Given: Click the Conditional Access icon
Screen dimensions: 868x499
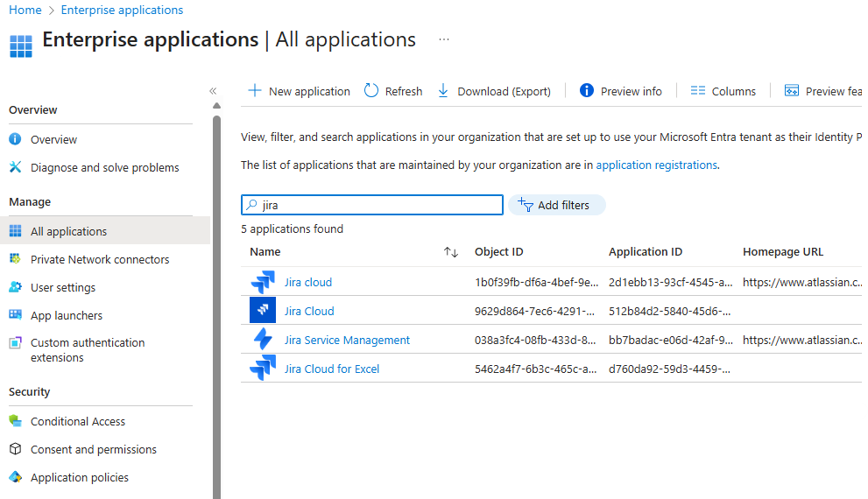Looking at the screenshot, I should coord(16,421).
